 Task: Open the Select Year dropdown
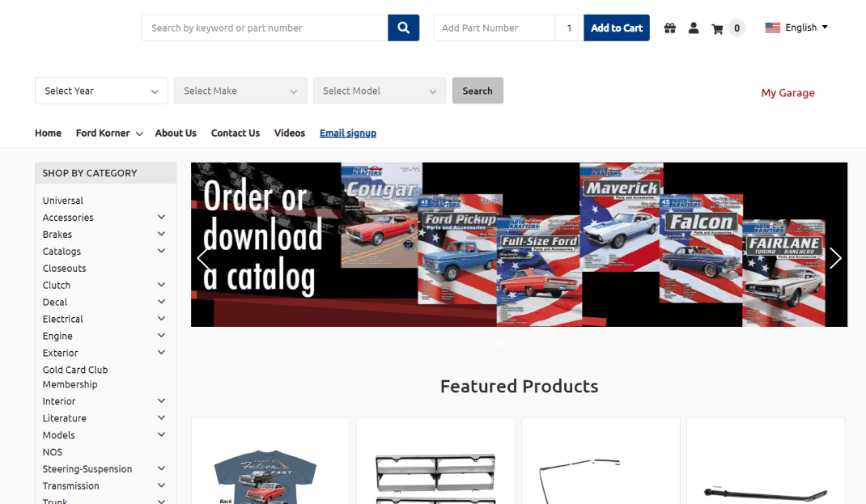click(101, 91)
